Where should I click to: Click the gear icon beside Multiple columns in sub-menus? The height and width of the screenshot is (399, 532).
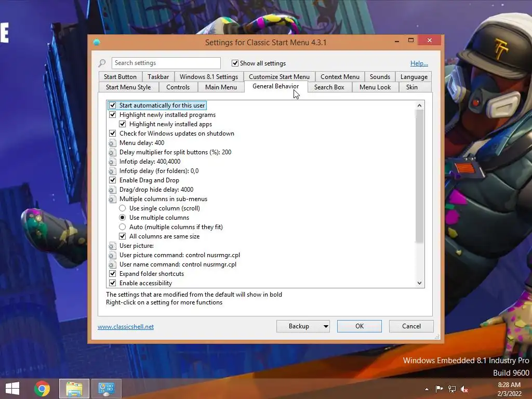(x=112, y=199)
